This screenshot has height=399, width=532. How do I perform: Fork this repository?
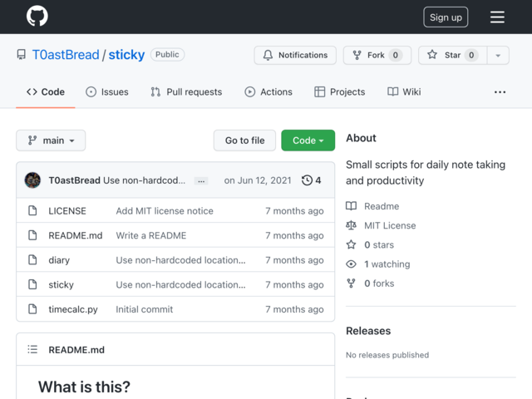click(377, 55)
